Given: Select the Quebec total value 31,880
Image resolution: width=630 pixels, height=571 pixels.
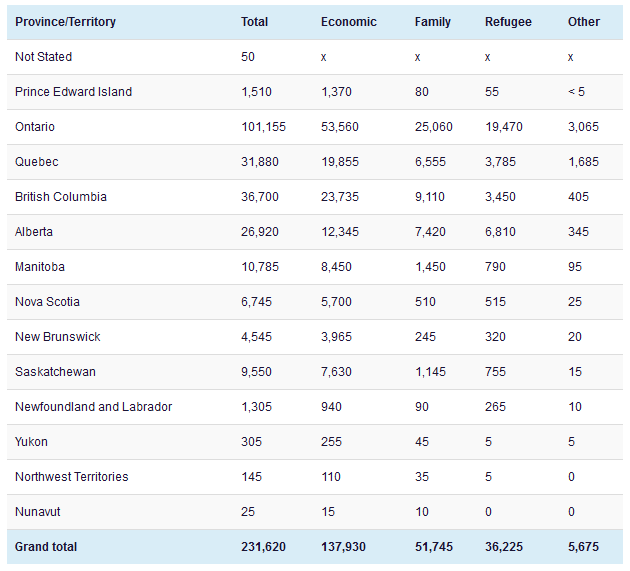Looking at the screenshot, I should [260, 162].
